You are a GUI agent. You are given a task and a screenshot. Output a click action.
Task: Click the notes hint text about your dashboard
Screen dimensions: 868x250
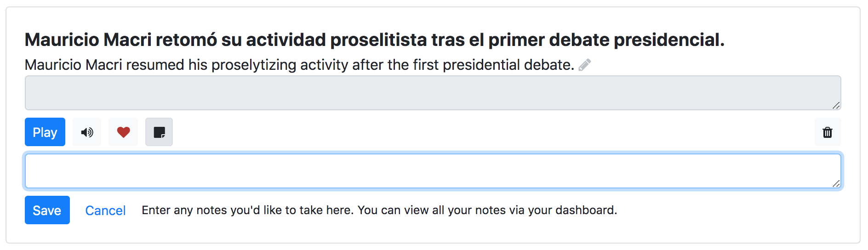[x=379, y=210]
